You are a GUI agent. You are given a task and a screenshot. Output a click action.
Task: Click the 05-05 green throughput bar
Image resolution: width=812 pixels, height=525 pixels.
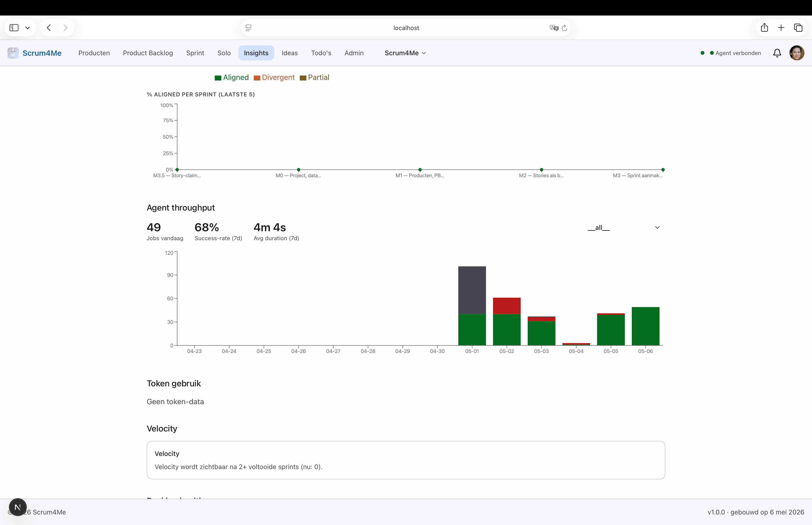[611, 330]
